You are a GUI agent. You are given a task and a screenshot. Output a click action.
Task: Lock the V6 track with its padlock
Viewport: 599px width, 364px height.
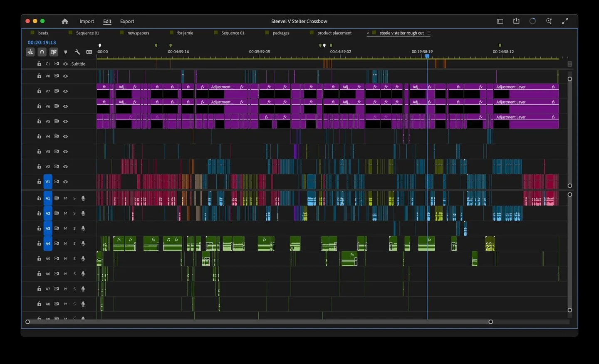click(39, 106)
